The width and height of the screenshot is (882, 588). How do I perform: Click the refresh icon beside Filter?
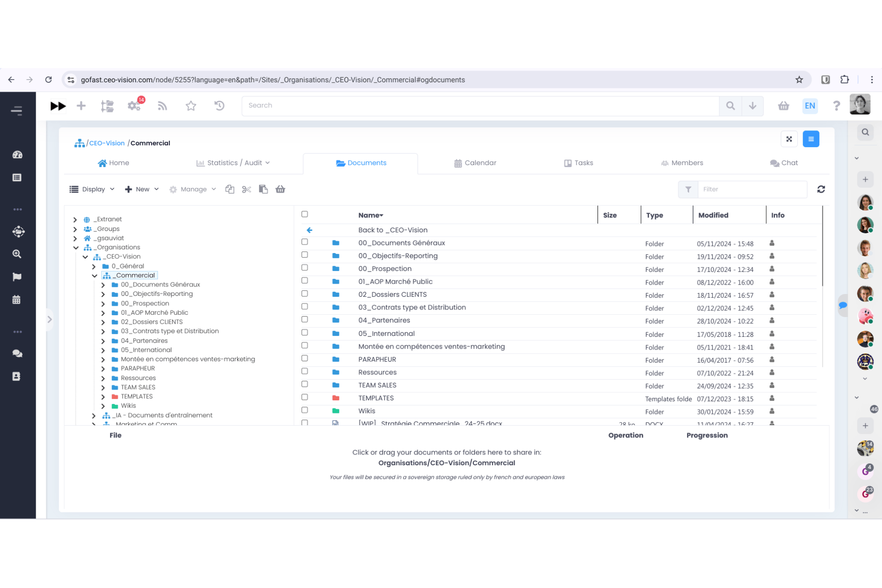click(821, 190)
